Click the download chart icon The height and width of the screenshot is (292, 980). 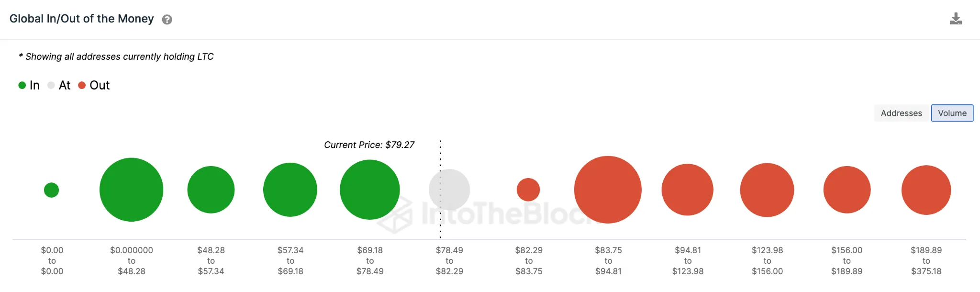(x=956, y=19)
